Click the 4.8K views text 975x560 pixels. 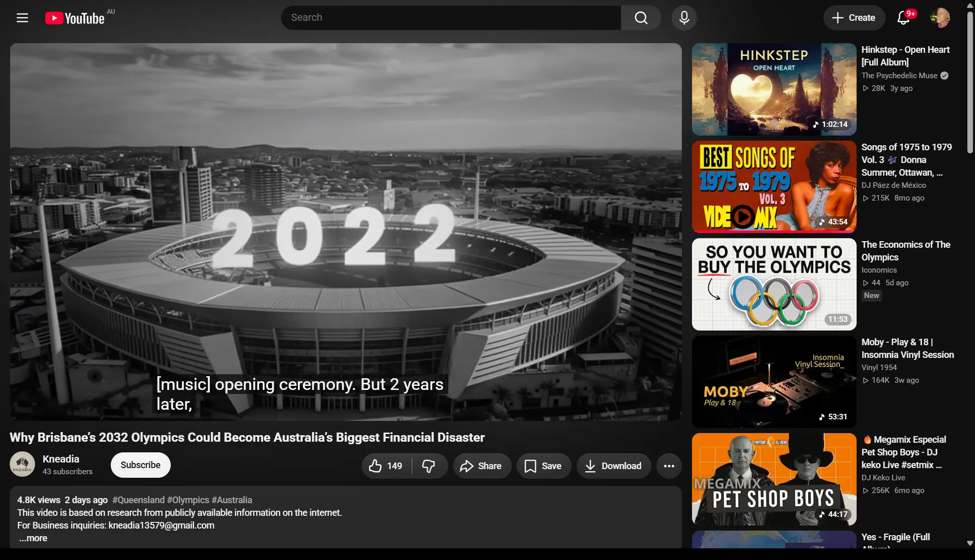(x=39, y=500)
